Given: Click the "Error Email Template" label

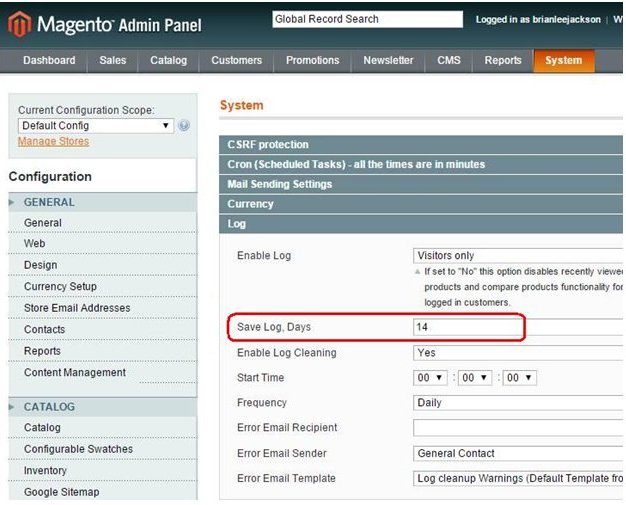Looking at the screenshot, I should point(286,478).
